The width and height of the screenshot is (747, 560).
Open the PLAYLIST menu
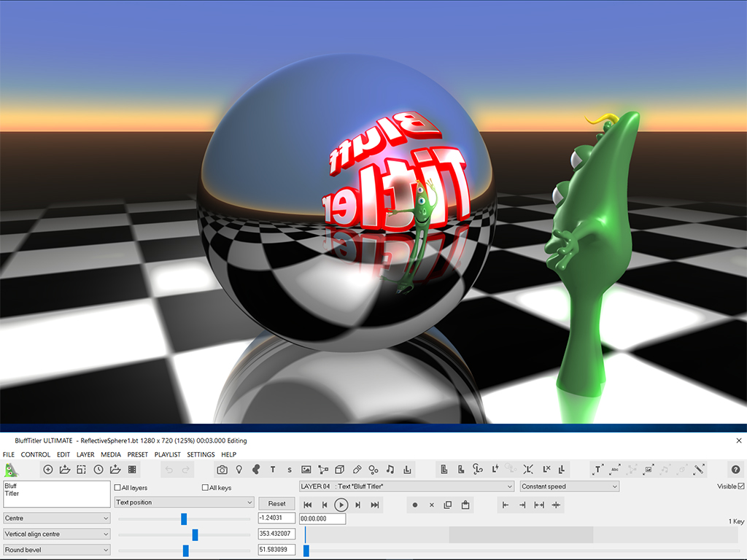click(167, 454)
